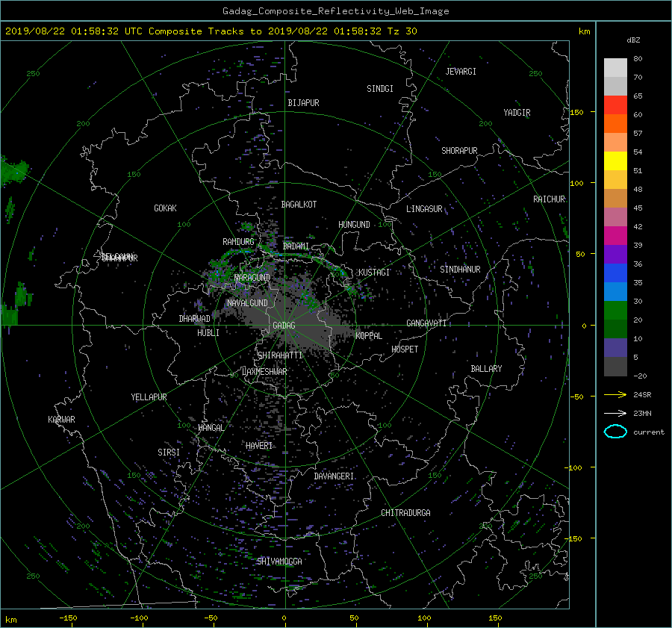Click the BALLARY city label
The image size is (672, 628).
pos(486,369)
